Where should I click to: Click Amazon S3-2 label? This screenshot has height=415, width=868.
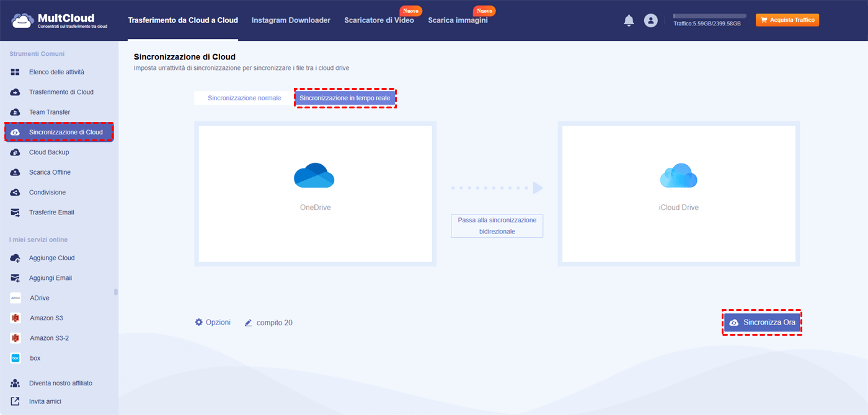point(49,338)
